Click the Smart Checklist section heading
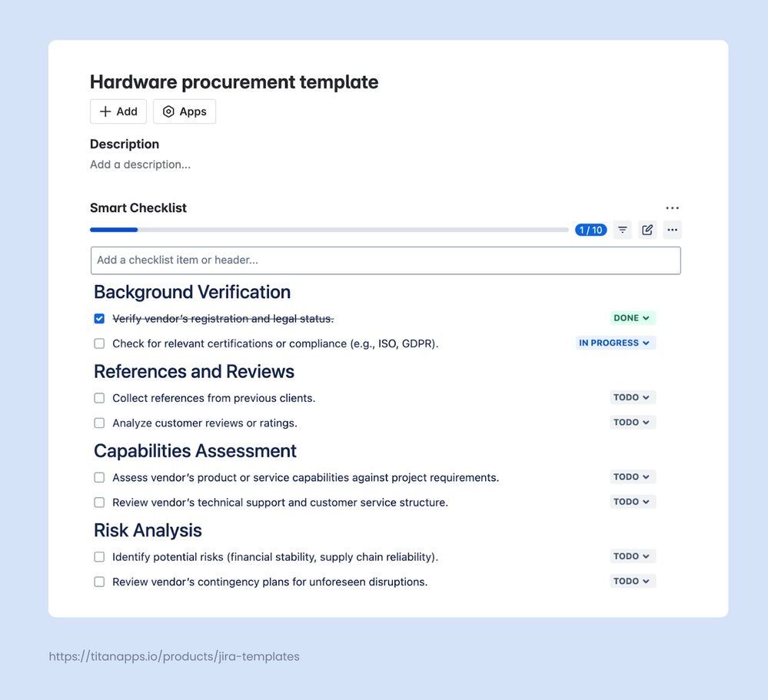The width and height of the screenshot is (768, 700). point(138,207)
